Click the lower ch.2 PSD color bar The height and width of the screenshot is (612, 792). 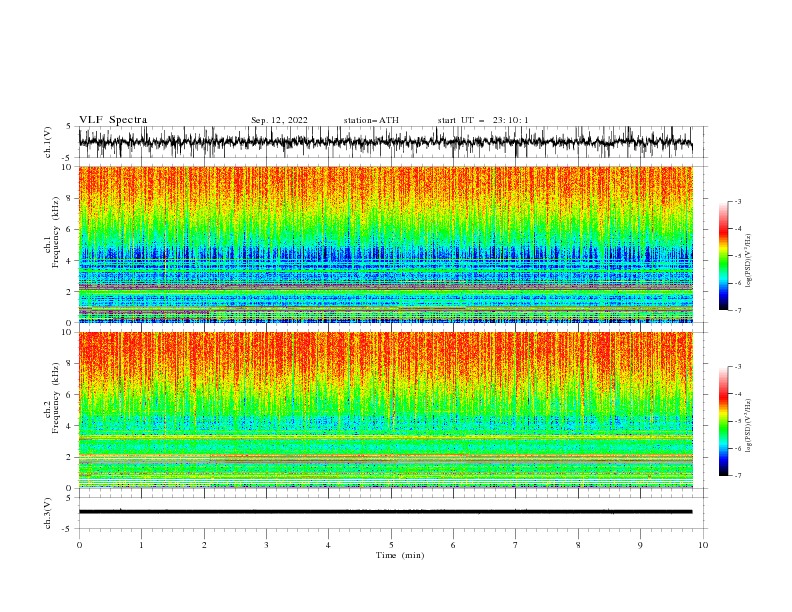tap(723, 421)
